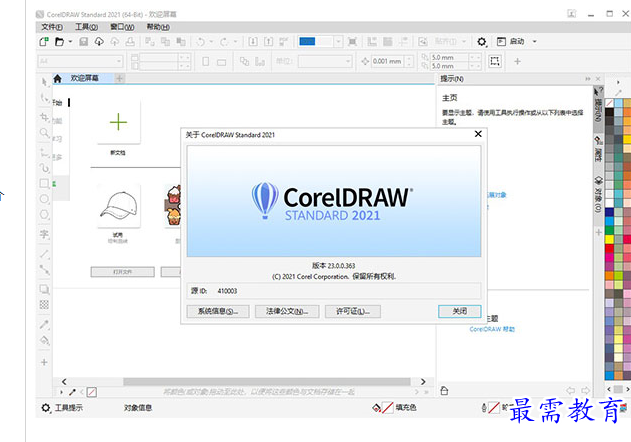
Task: Select the Interactive Fill bucket tool
Action: [x=44, y=340]
